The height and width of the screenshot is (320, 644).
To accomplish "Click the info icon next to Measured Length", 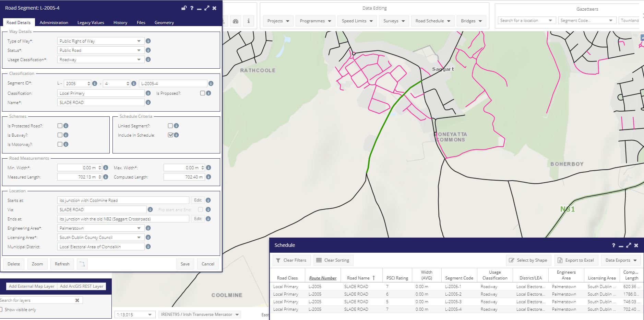I will click(x=106, y=177).
